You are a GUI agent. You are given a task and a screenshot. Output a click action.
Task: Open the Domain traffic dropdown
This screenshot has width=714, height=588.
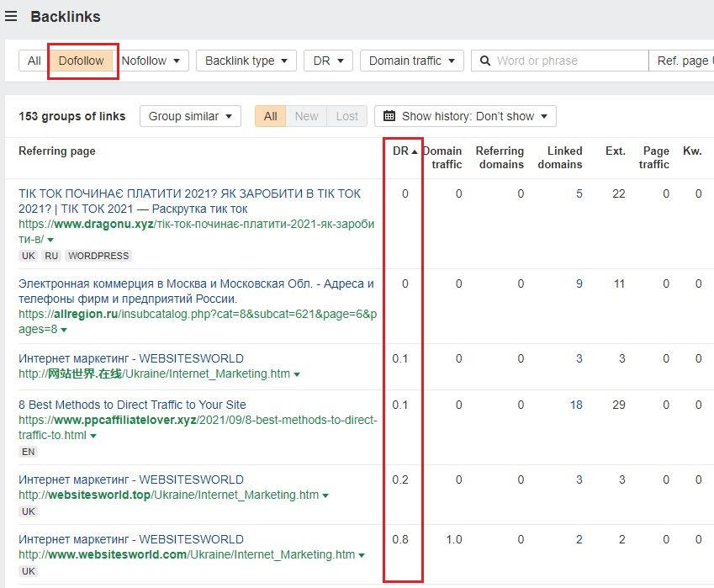point(411,61)
